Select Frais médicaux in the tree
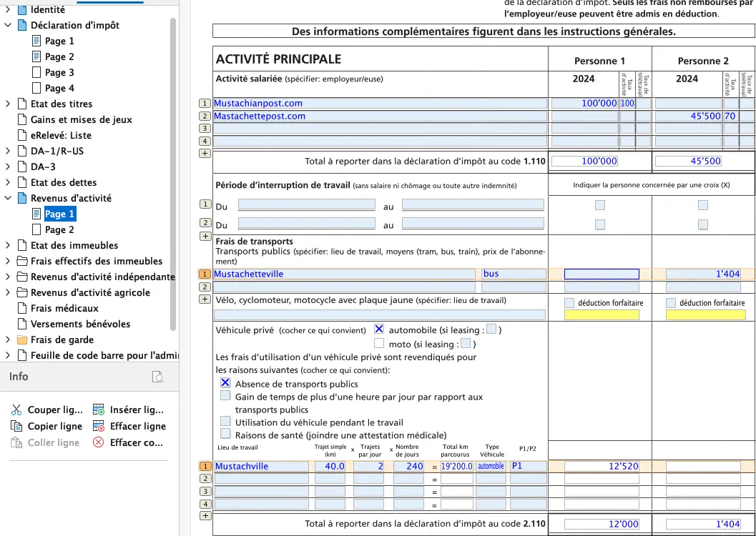756x536 pixels. point(64,308)
